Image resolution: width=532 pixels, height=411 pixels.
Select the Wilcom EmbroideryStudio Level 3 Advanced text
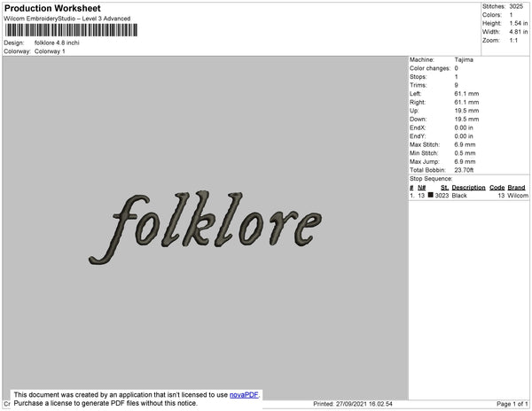pos(67,19)
